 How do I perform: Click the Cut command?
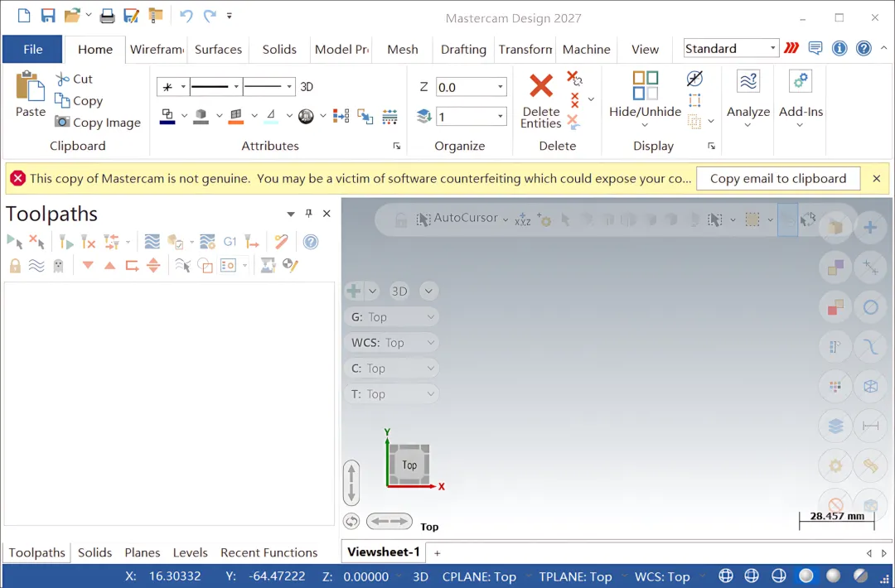click(75, 80)
